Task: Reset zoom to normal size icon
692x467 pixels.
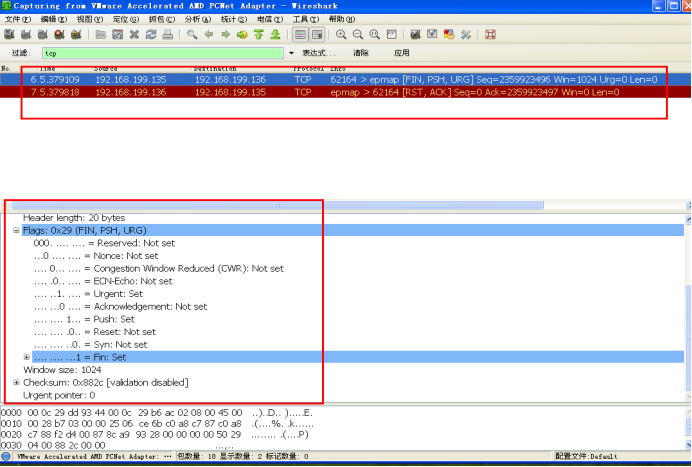Action: click(374, 34)
